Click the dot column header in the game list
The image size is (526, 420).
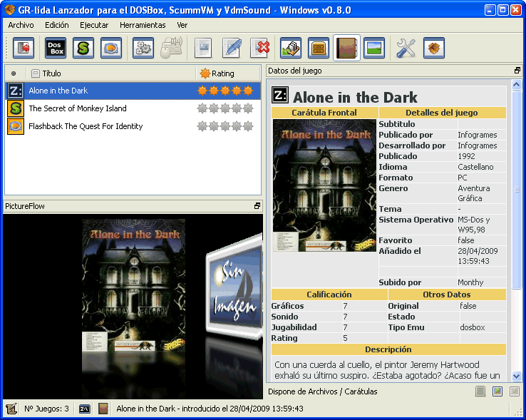point(14,73)
